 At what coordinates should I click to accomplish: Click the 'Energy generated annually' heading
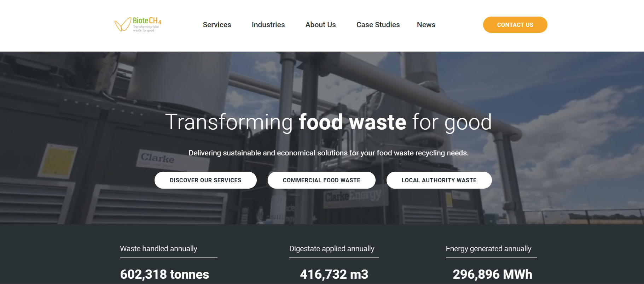(x=488, y=249)
